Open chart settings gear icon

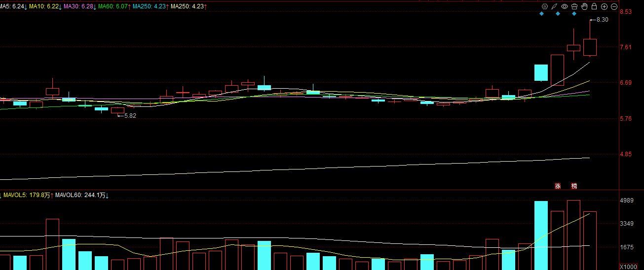tap(545, 6)
